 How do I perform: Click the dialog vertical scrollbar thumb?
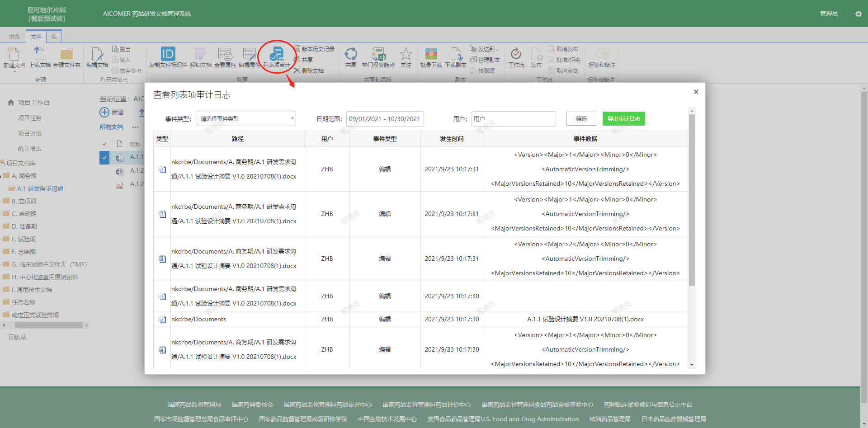point(692,200)
